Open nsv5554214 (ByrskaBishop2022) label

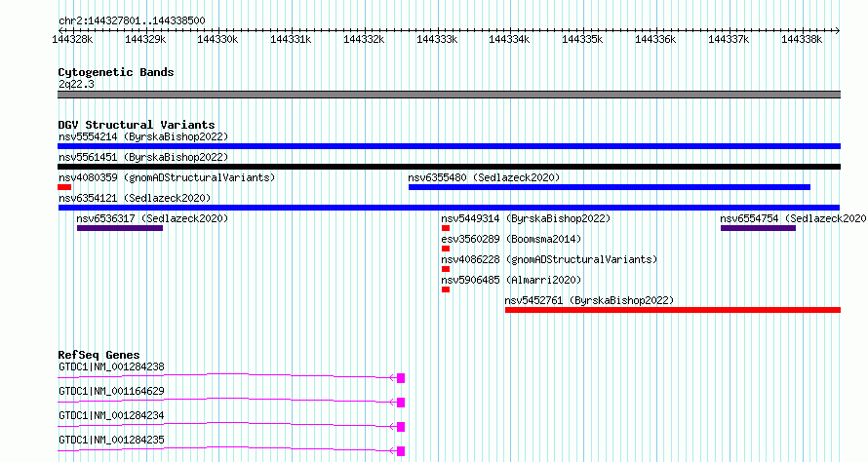click(x=143, y=136)
